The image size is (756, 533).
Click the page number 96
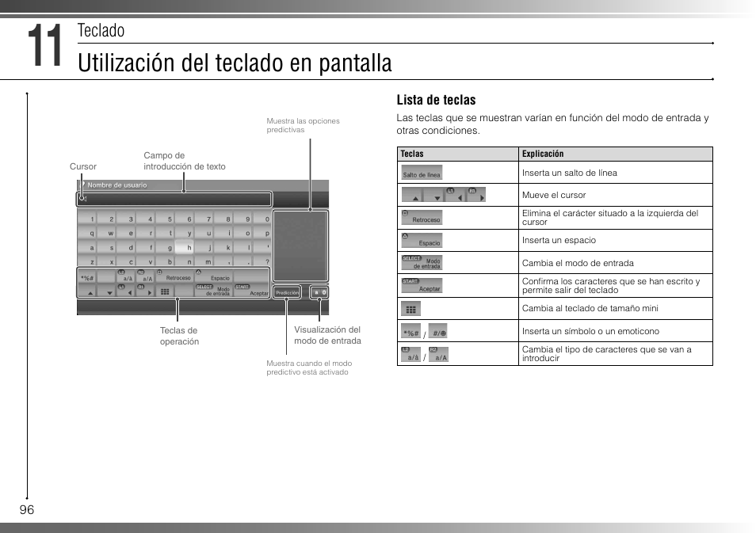point(27,510)
